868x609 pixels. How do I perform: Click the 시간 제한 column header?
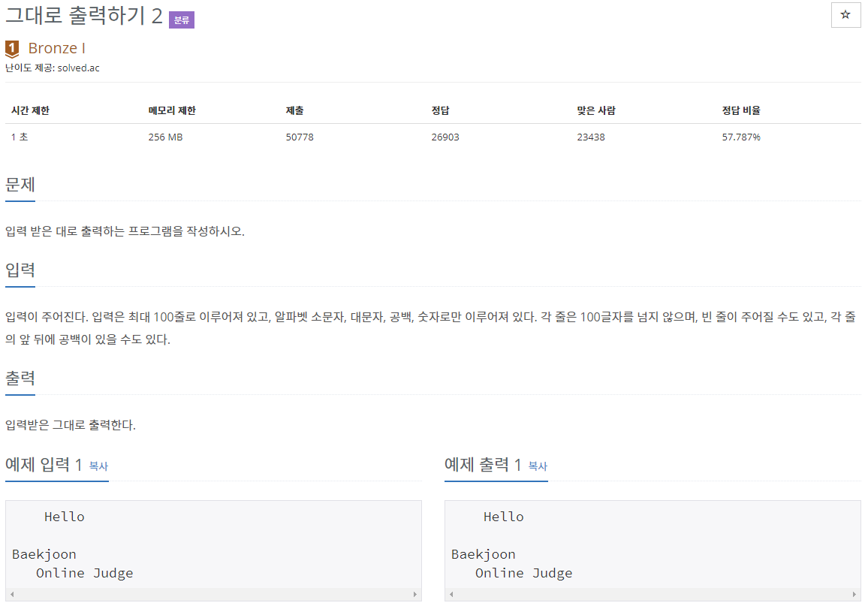[x=31, y=110]
